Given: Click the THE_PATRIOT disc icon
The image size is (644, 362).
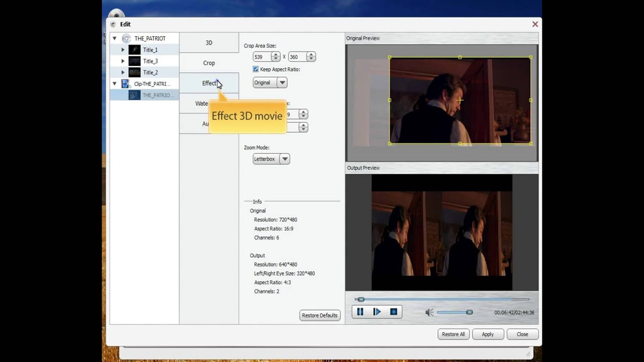Looking at the screenshot, I should 126,38.
